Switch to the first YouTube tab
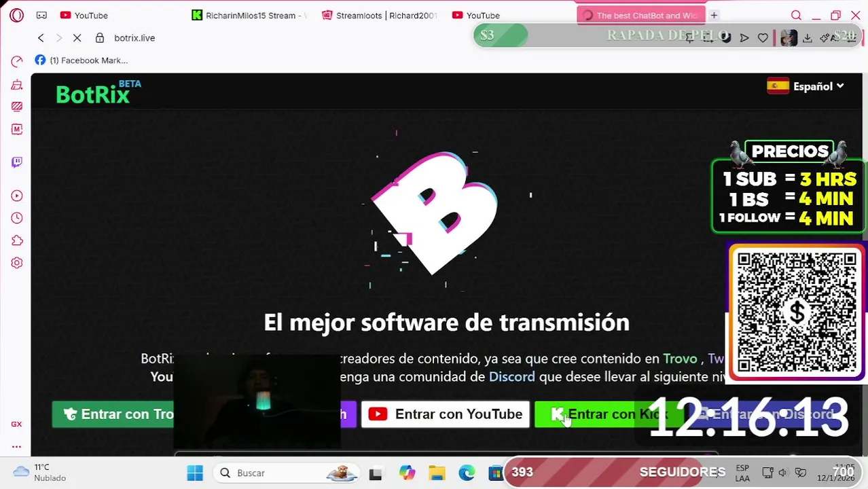This screenshot has height=489, width=868. pyautogui.click(x=84, y=15)
